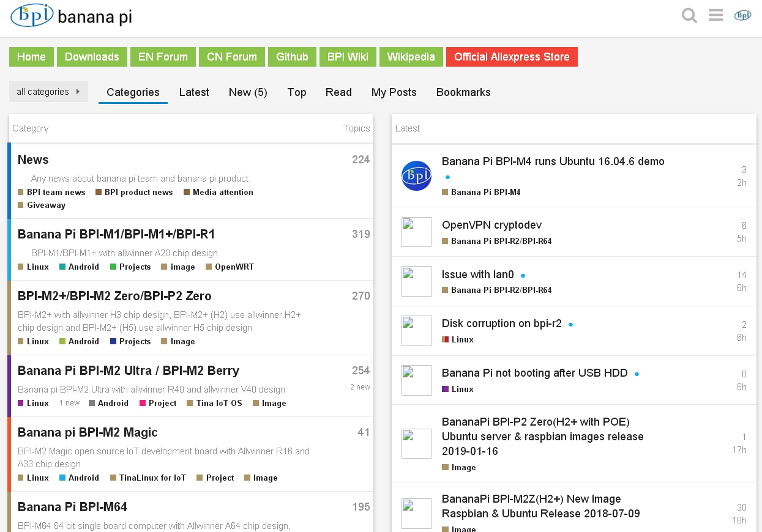
Task: Open the OpenWRT subcategory
Action: click(230, 267)
